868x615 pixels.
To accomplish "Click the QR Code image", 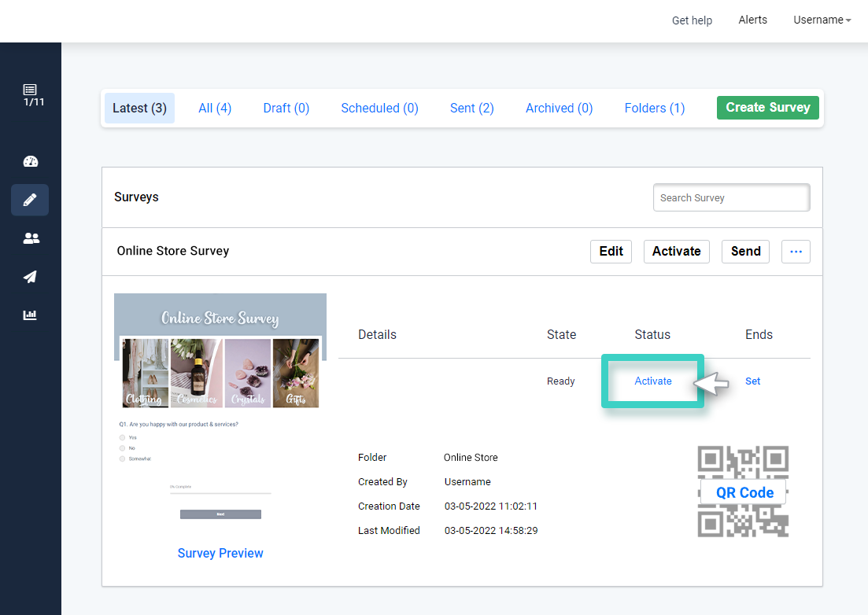I will pyautogui.click(x=743, y=492).
